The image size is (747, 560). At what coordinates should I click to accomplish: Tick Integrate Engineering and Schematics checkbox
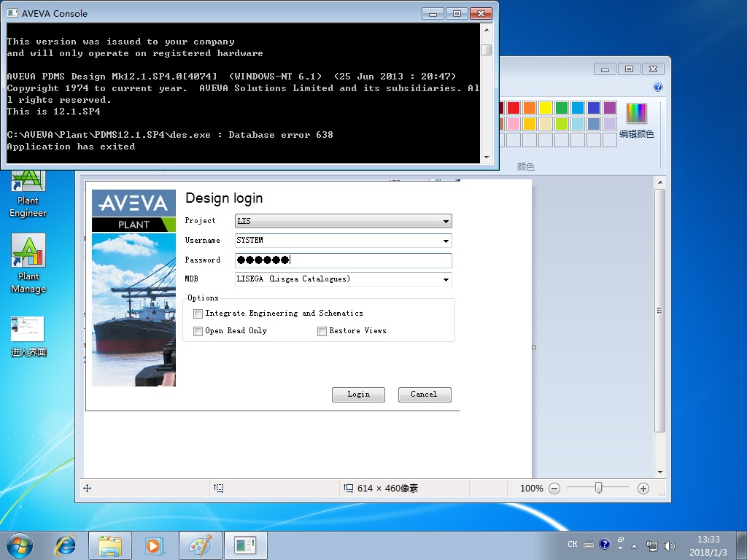click(198, 314)
